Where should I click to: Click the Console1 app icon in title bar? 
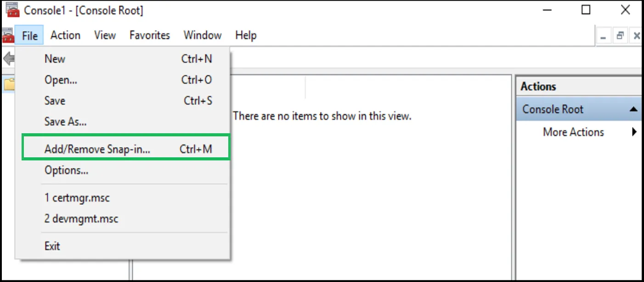click(12, 10)
